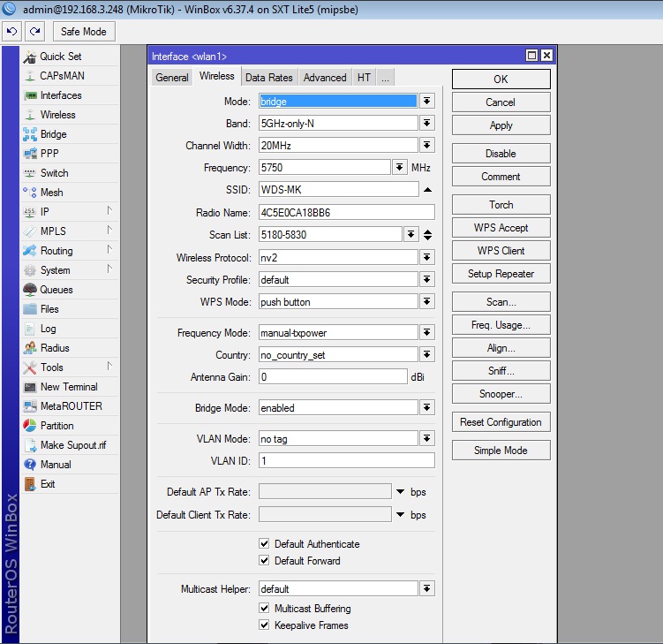Viewport: 663px width, 644px height.
Task: Open the Scan List dropdown
Action: [x=411, y=234]
